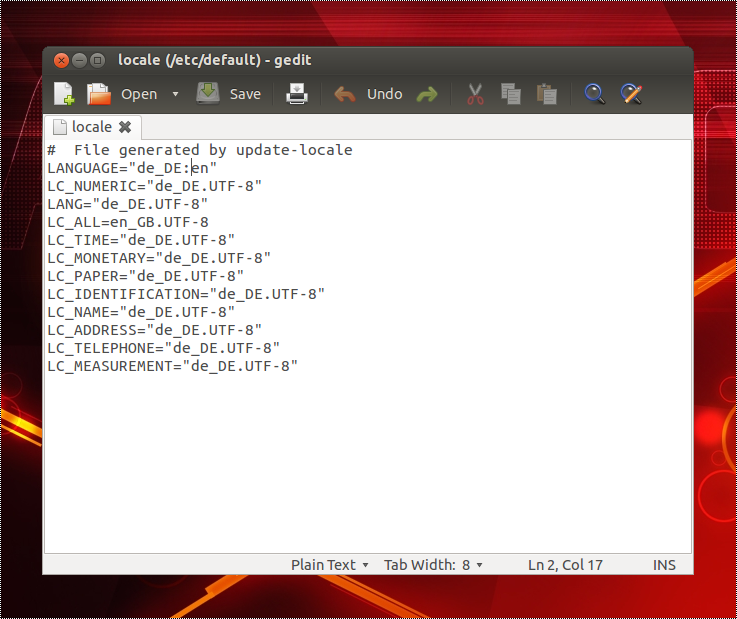Open Find and Replace icon
The image size is (737, 619).
(x=631, y=94)
